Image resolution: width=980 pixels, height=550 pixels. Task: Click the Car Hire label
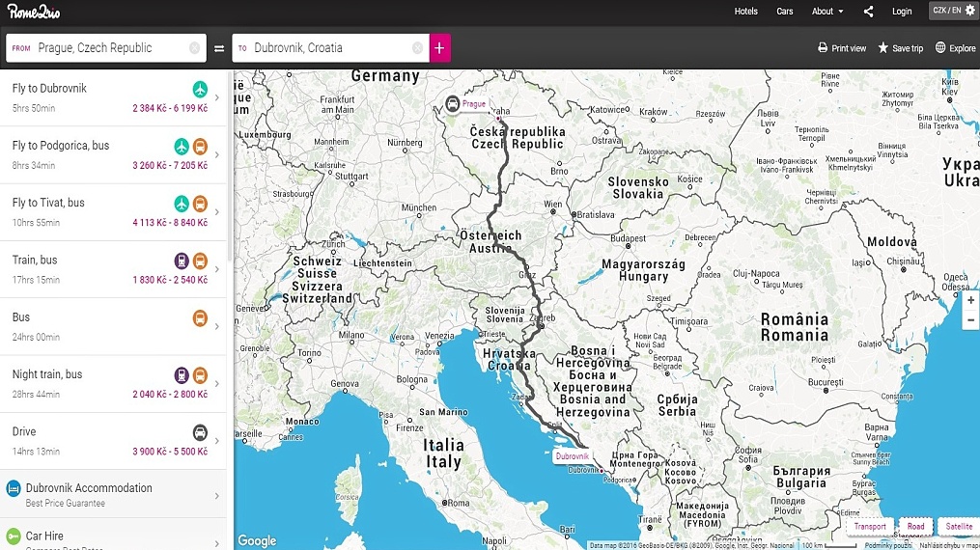coord(44,536)
